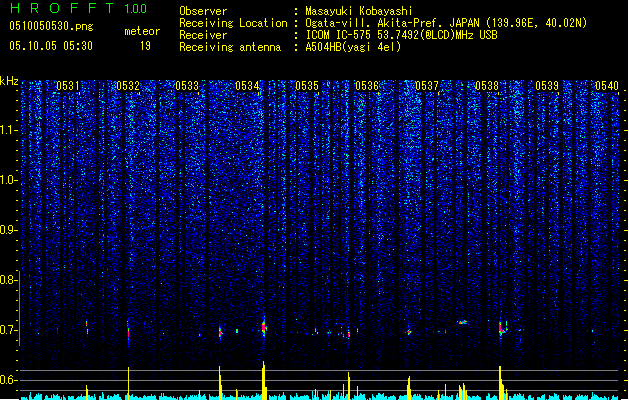Click the yellow intensity bar under 0532

pyautogui.click(x=128, y=383)
